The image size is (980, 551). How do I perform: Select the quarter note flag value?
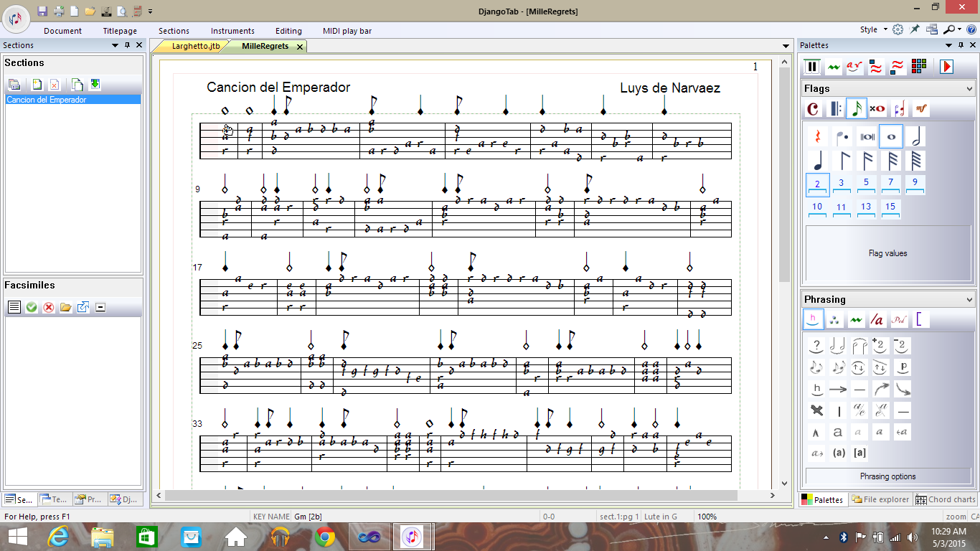coord(817,160)
